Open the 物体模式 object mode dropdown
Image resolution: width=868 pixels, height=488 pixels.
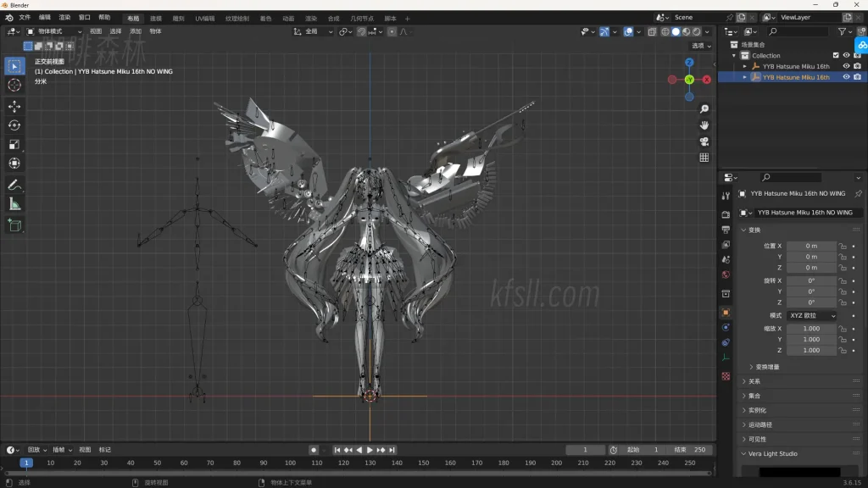[54, 31]
